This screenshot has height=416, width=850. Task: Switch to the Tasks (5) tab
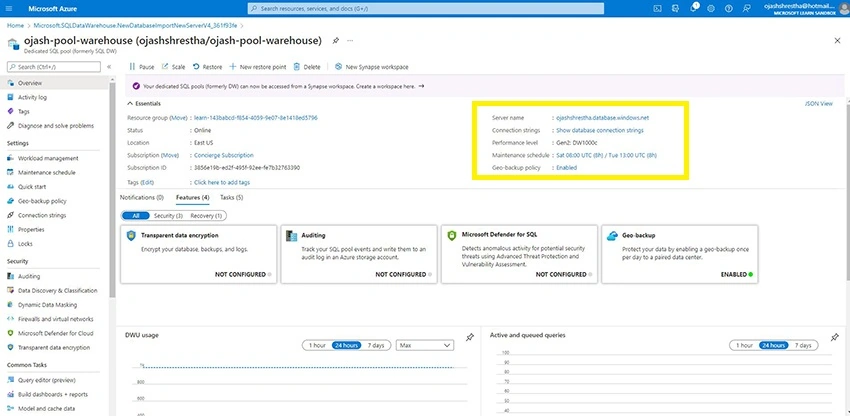point(231,197)
